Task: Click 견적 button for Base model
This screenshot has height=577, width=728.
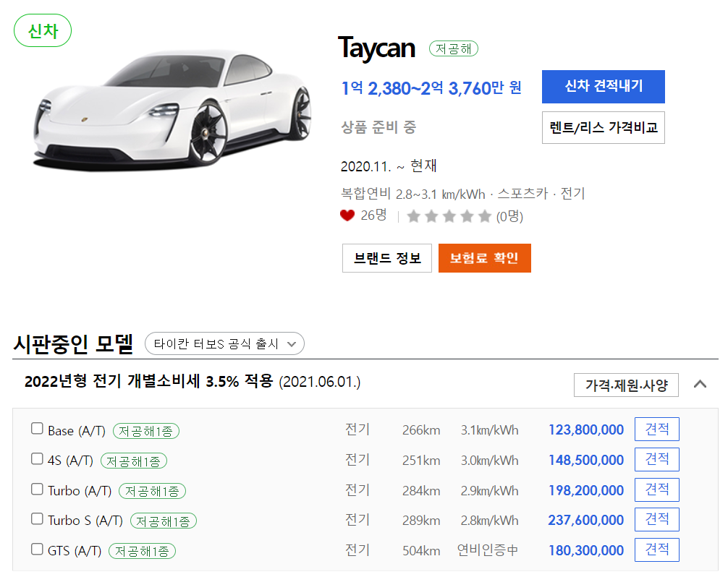Action: 657,429
